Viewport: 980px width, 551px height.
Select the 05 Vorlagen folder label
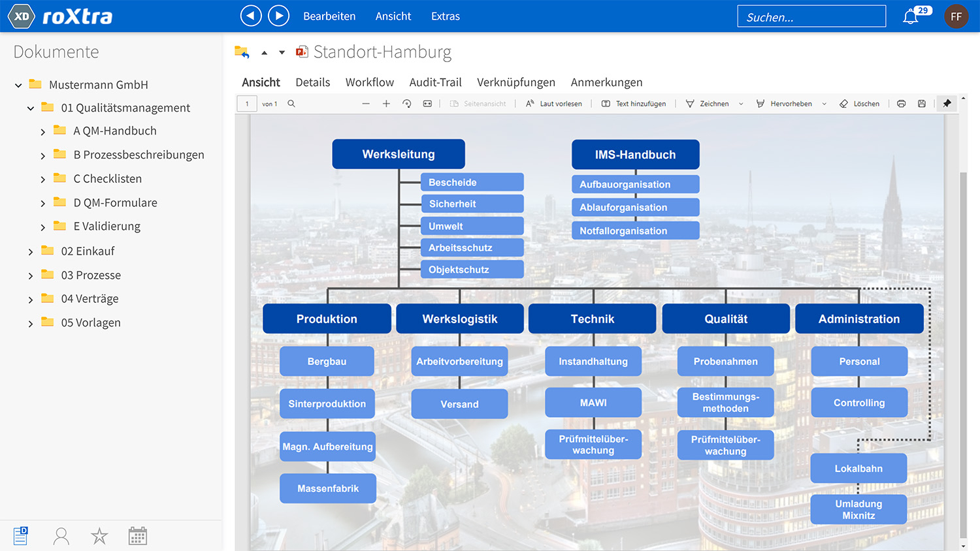91,323
